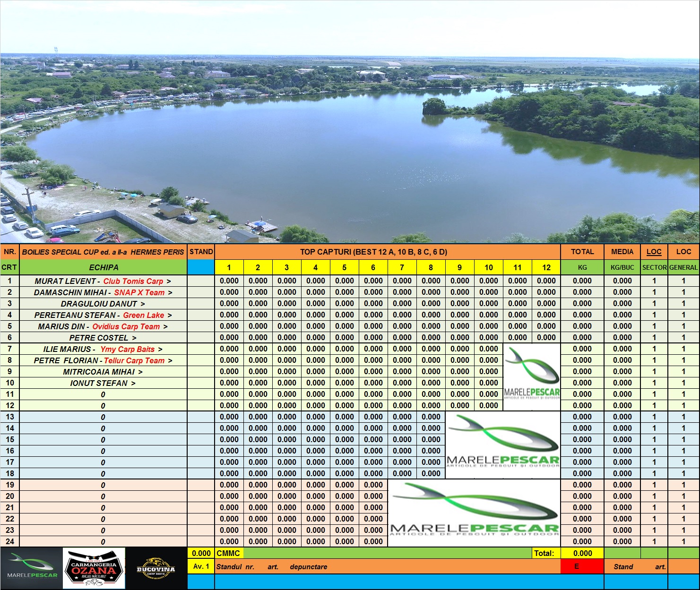Image resolution: width=700 pixels, height=590 pixels.
Task: Click the MarelePescar logo in the bottom-left corner
Action: tap(32, 568)
